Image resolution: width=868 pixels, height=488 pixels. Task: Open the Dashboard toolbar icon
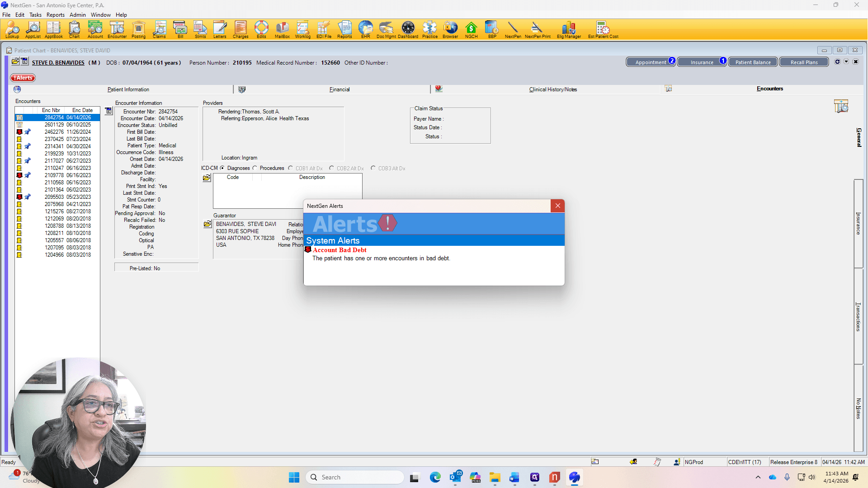click(408, 30)
